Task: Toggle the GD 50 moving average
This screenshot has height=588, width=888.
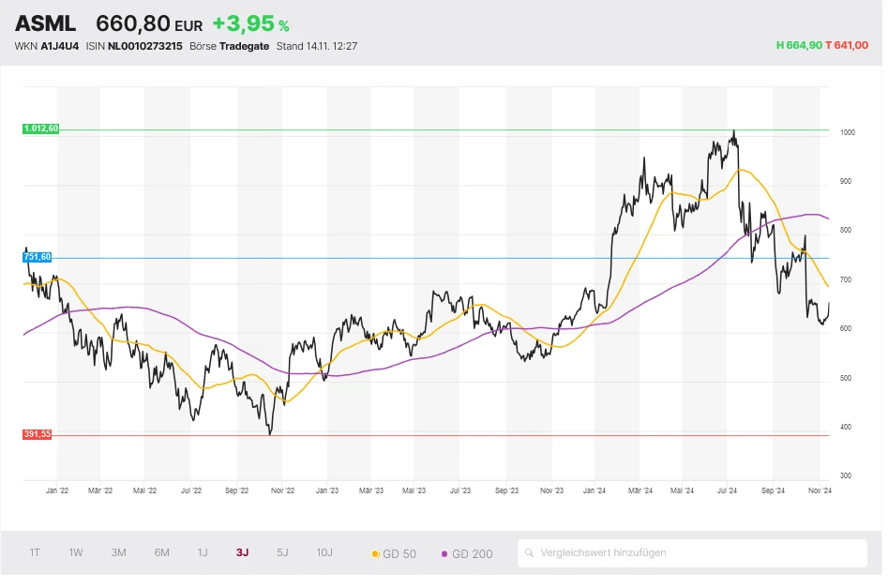Action: point(396,553)
